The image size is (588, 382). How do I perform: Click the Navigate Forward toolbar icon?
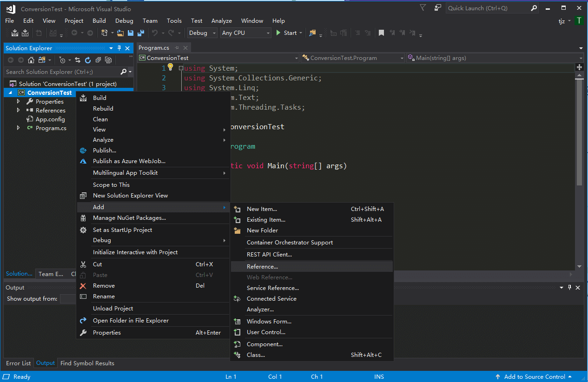pos(90,33)
